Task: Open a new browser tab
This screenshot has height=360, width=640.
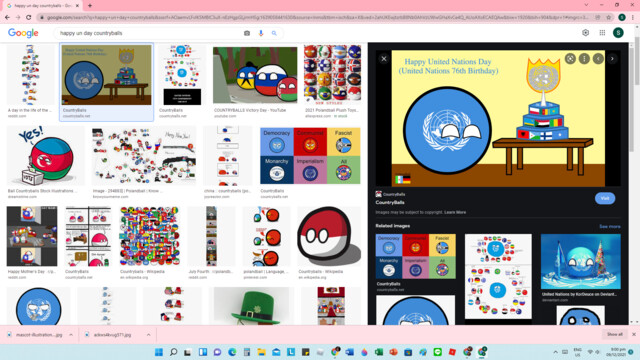Action: pos(90,6)
